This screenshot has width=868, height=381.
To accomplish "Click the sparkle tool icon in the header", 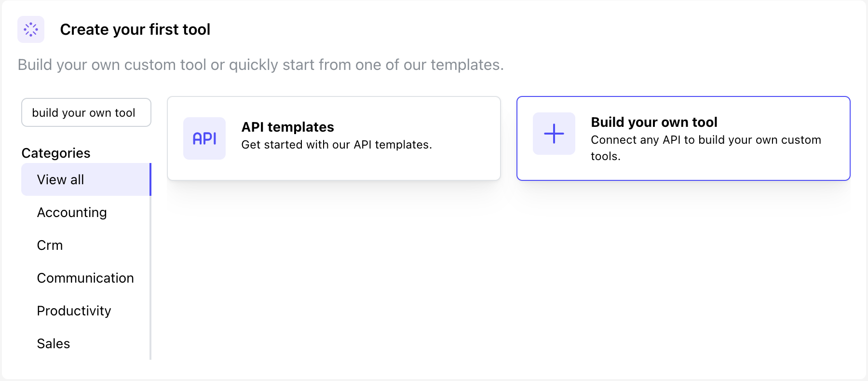I will click(31, 29).
